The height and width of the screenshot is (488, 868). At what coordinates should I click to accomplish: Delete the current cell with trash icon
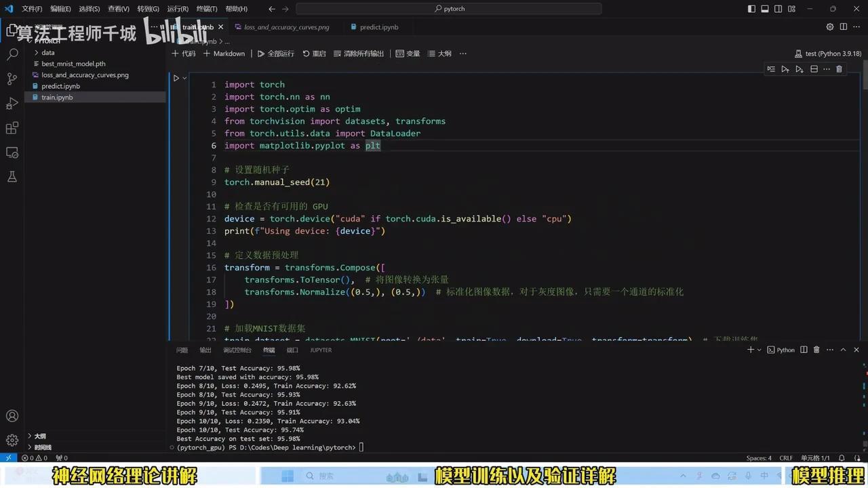[839, 68]
